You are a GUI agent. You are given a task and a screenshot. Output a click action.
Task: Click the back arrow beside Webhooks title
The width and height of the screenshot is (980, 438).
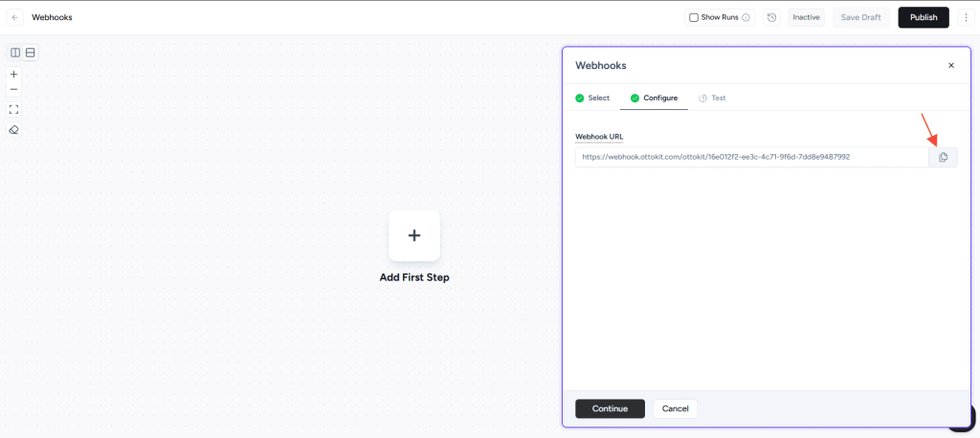[15, 17]
